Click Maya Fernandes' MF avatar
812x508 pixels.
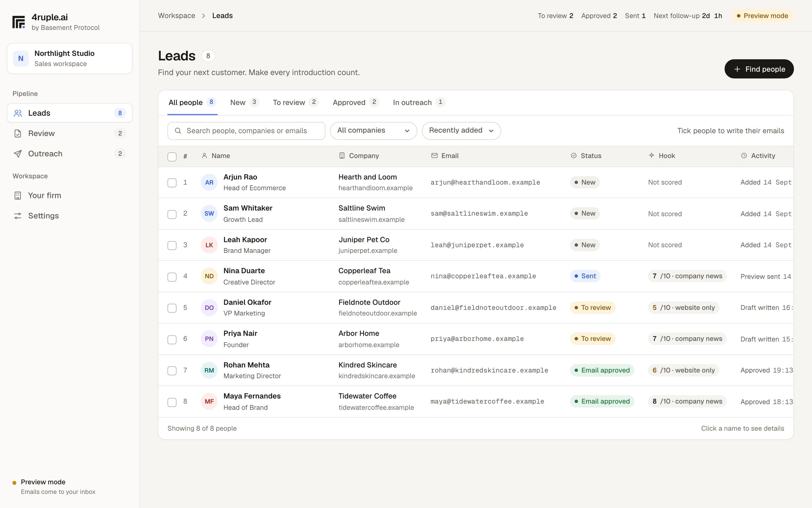click(209, 402)
